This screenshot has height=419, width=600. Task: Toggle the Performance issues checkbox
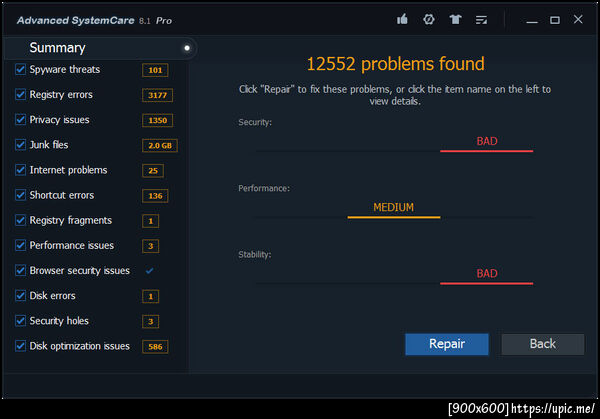(20, 245)
